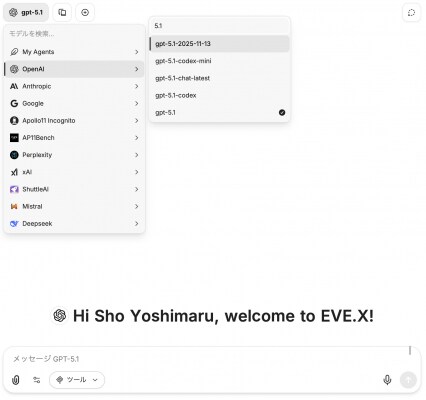Click the message box scrollbar handle
Viewport: 426px width, 400px height.
tap(410, 350)
